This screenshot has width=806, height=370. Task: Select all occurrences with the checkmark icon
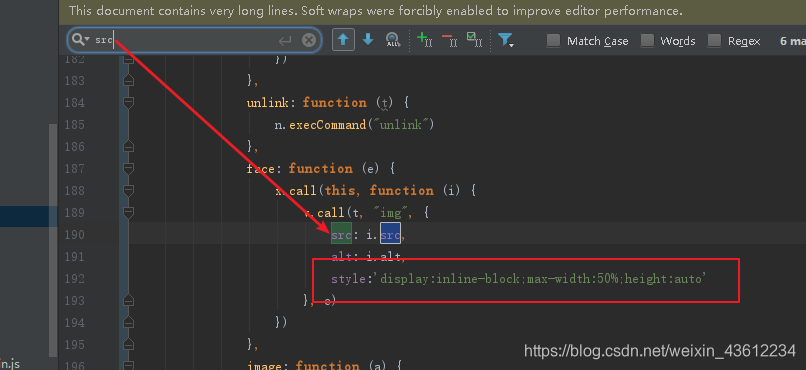tap(474, 40)
